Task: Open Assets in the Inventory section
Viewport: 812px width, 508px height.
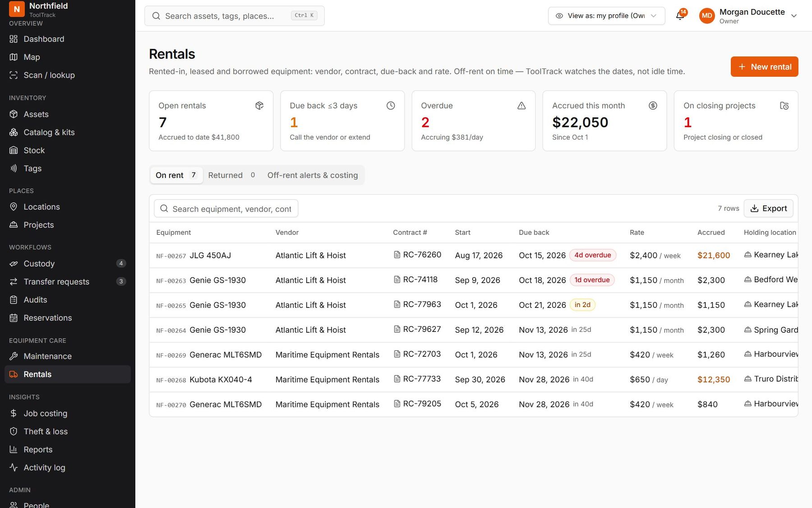Action: coord(68,114)
